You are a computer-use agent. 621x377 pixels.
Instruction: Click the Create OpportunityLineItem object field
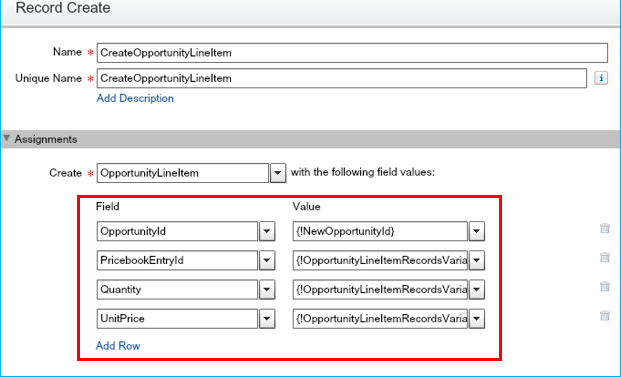click(x=183, y=173)
